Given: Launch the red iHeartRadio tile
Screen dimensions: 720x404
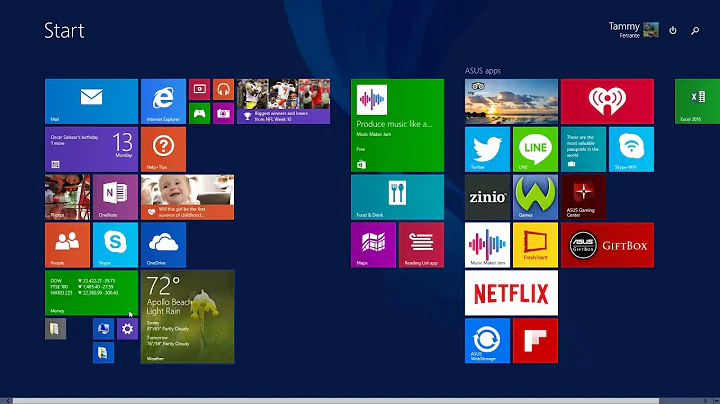Looking at the screenshot, I should pos(608,101).
